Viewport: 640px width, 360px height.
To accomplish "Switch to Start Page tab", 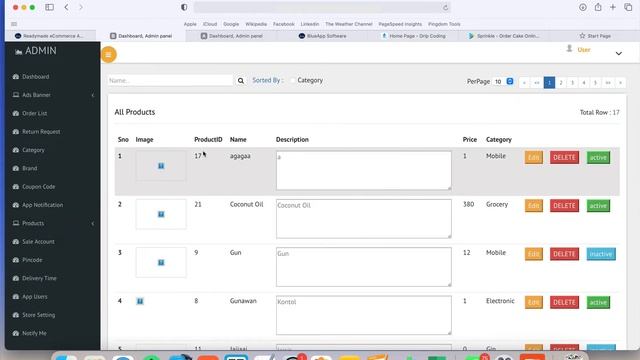I will click(595, 36).
